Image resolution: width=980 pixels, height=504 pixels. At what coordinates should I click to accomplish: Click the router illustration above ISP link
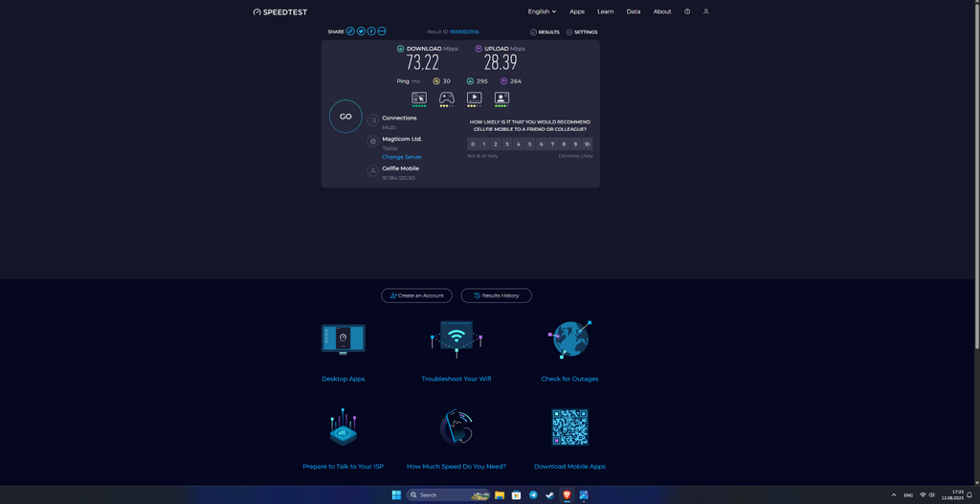344,427
